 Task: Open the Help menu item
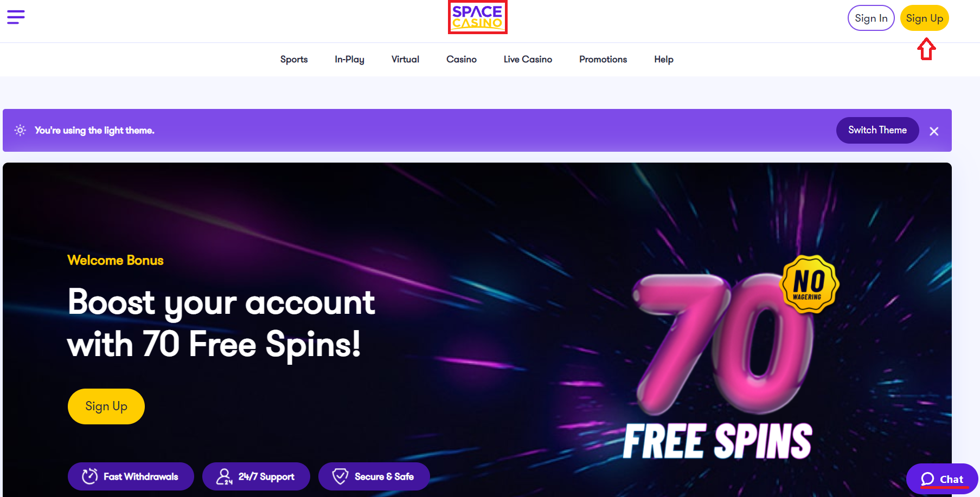point(664,59)
